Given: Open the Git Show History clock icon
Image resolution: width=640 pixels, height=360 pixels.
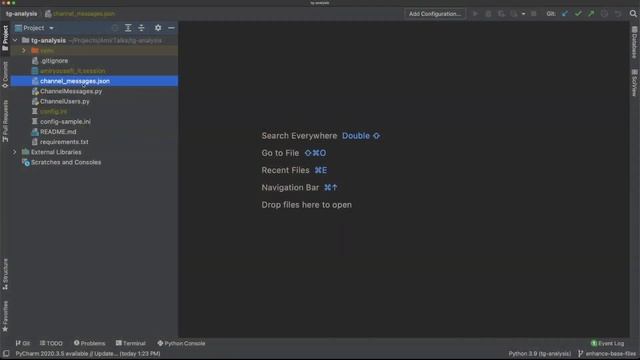Looking at the screenshot, I should (604, 13).
